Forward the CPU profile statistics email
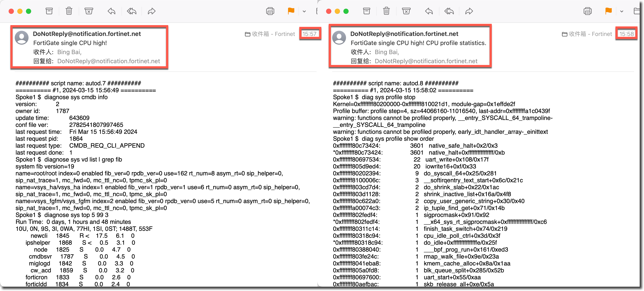 point(469,11)
